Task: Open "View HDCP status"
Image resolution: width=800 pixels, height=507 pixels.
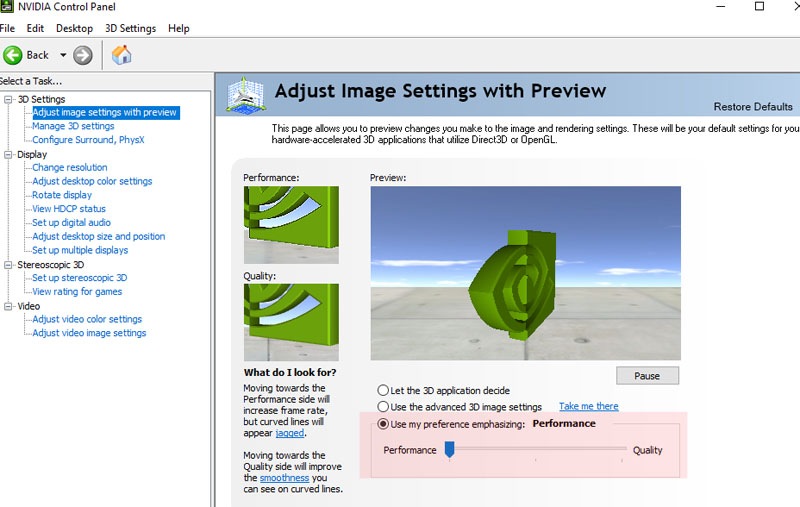Action: click(68, 209)
